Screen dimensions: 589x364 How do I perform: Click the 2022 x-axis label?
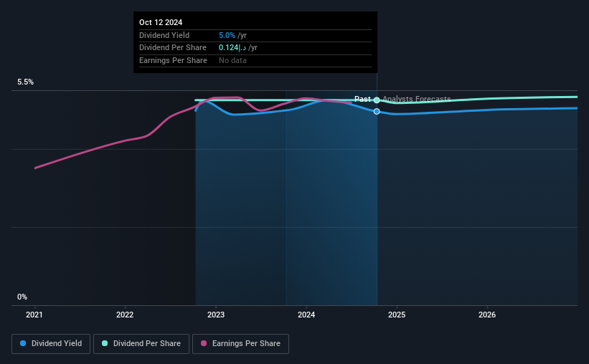pyautogui.click(x=125, y=315)
